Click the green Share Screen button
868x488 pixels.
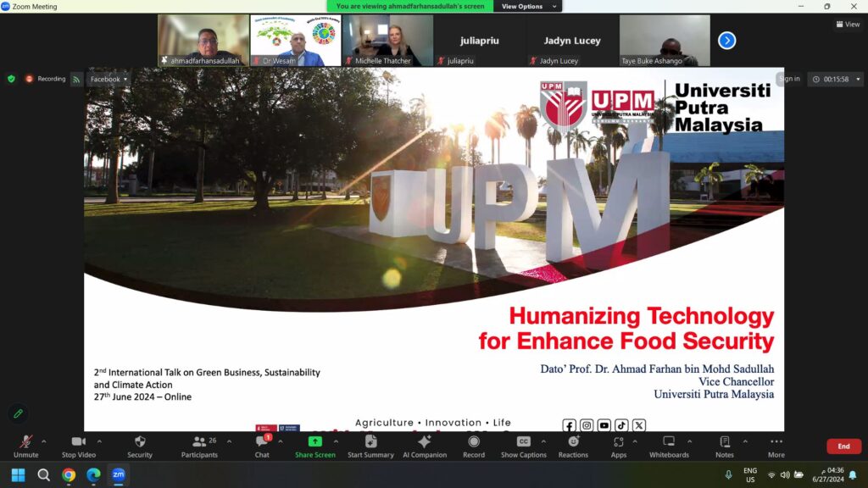tap(315, 446)
